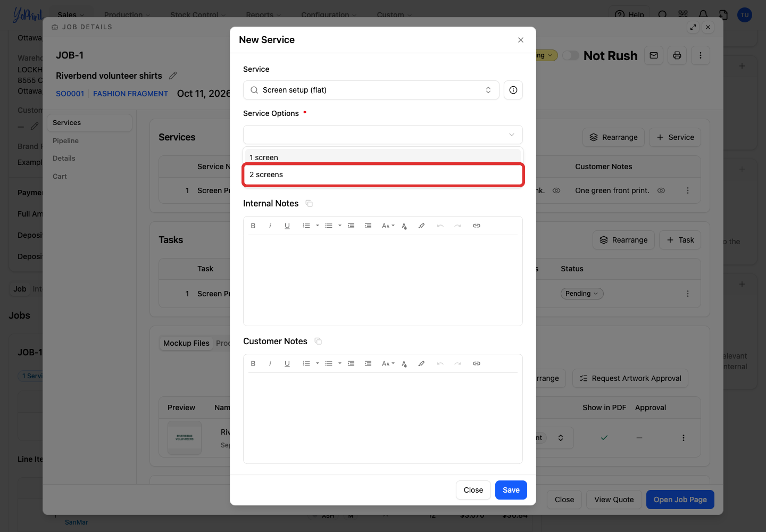Open ordered list style dropdown in Internal Notes
This screenshot has height=532, width=766.
coord(318,226)
